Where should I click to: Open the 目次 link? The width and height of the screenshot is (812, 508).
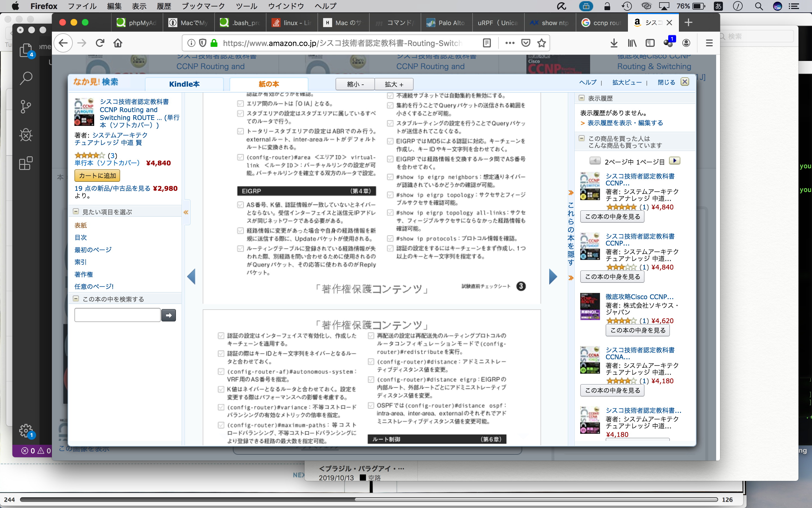81,238
